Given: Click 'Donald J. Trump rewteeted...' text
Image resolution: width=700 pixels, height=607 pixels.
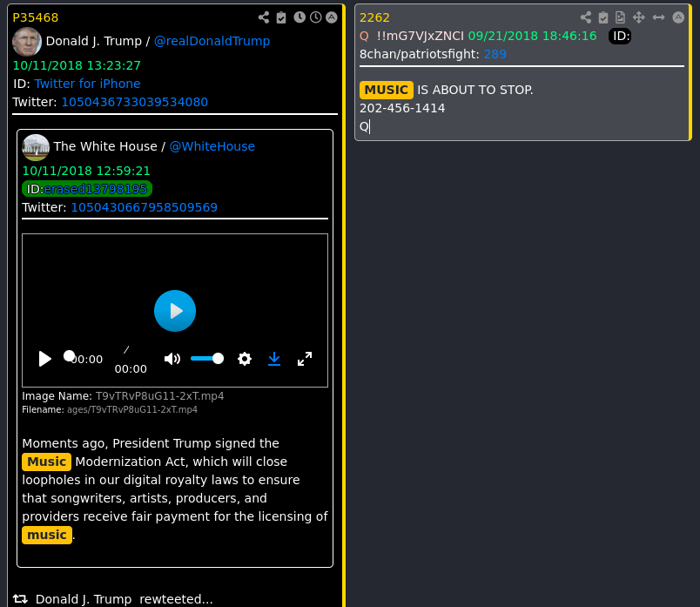Looking at the screenshot, I should [125, 599].
